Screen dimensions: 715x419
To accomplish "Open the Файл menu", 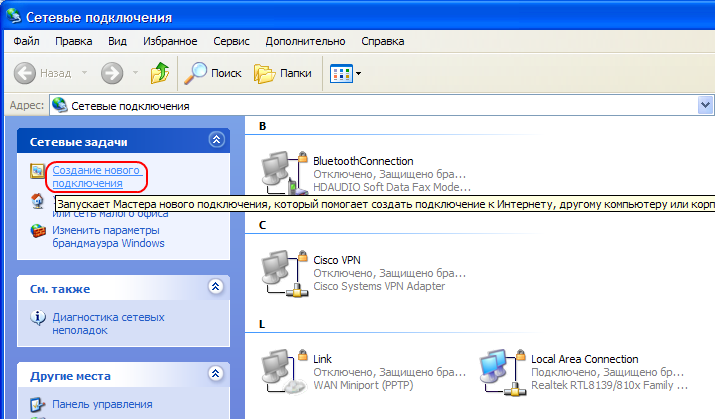I will point(27,42).
